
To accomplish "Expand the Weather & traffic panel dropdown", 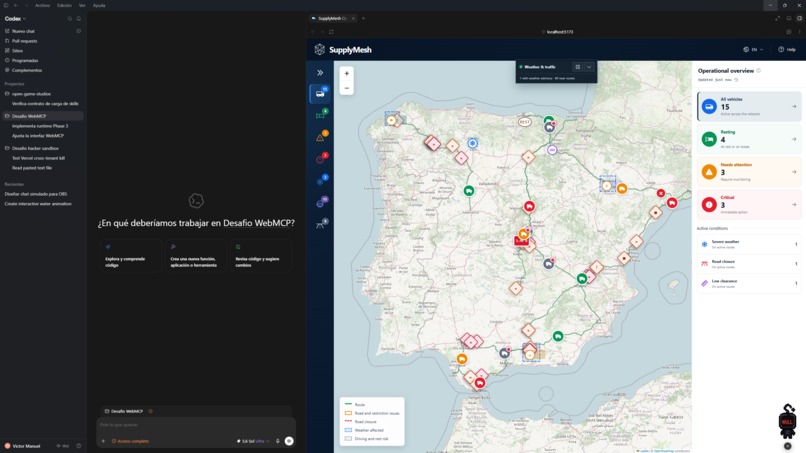I will coord(589,67).
